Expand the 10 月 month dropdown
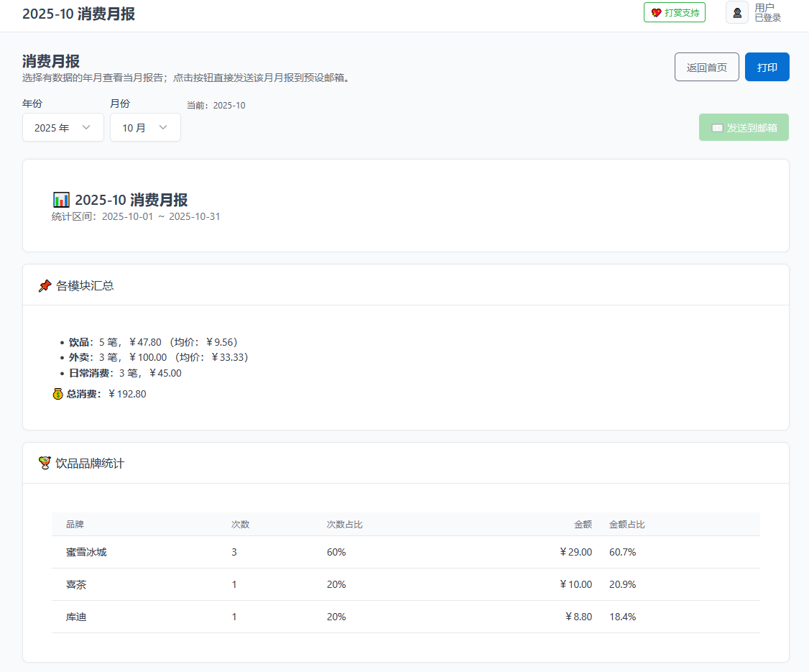This screenshot has height=672, width=809. (x=145, y=127)
